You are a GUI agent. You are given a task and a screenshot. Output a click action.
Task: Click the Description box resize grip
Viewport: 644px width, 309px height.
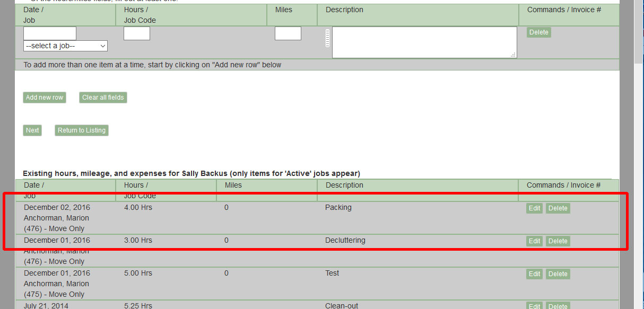pyautogui.click(x=514, y=55)
